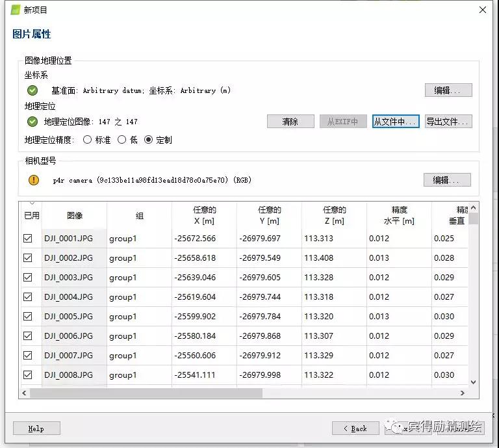
Task: Import geolocation using 从文件中 button
Action: 396,122
